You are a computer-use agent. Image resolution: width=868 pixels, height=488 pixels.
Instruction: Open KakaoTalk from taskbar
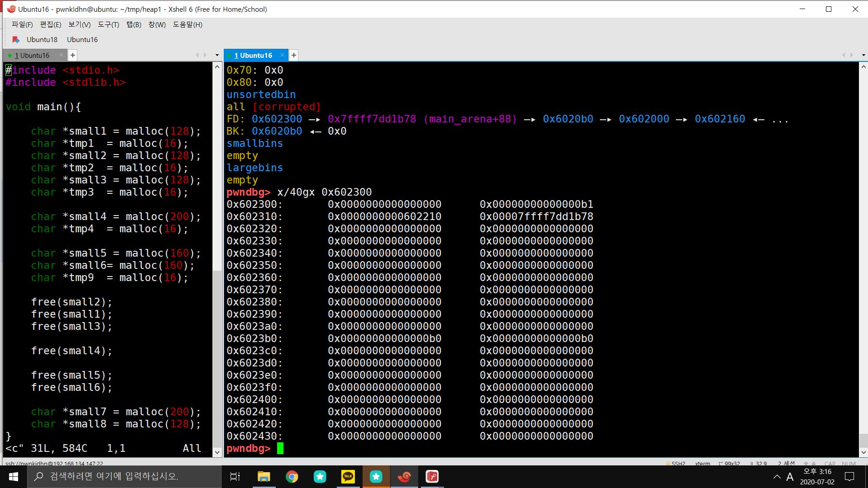[348, 477]
